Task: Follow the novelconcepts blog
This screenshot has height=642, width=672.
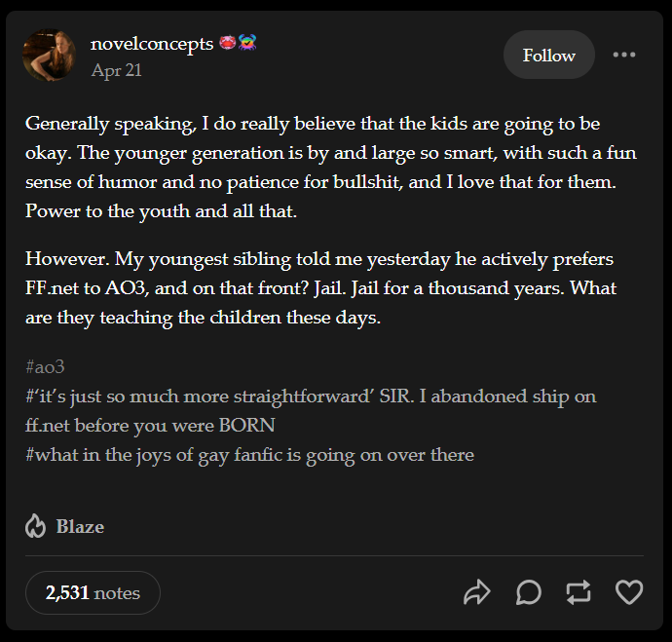Action: [549, 55]
